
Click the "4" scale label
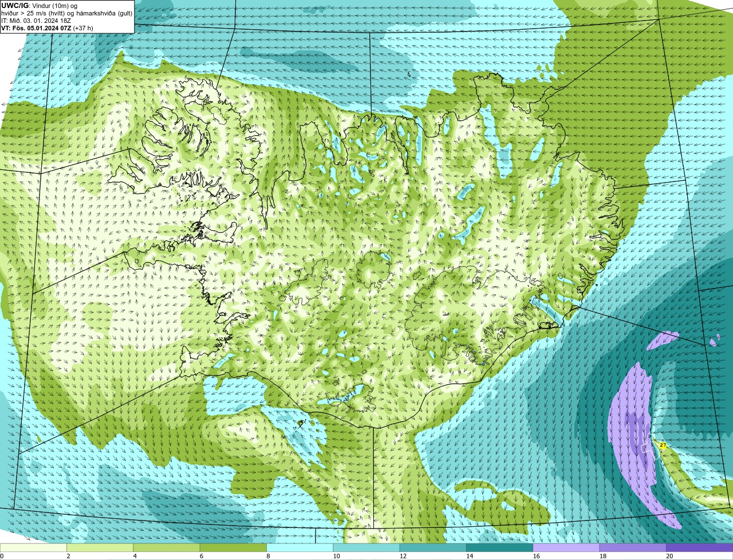(x=135, y=556)
